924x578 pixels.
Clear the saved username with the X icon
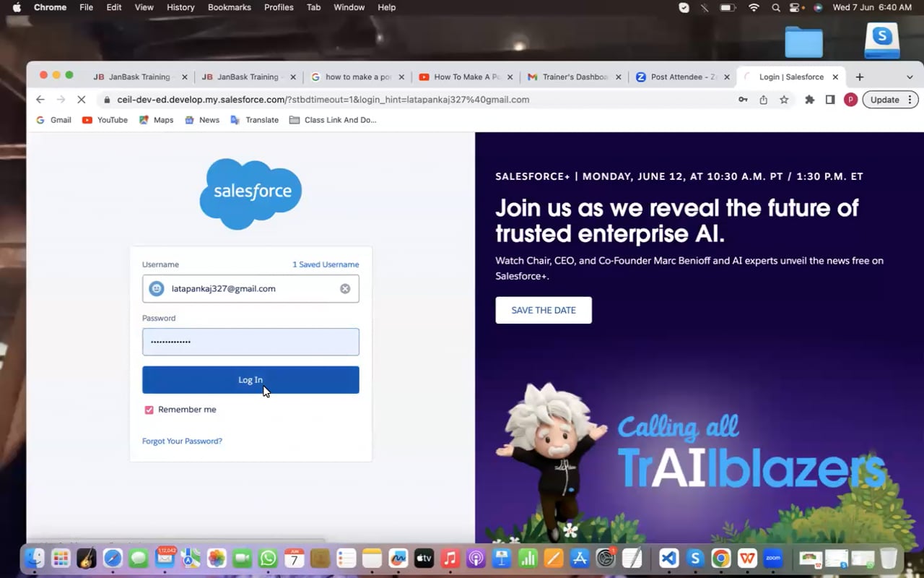[x=345, y=288]
